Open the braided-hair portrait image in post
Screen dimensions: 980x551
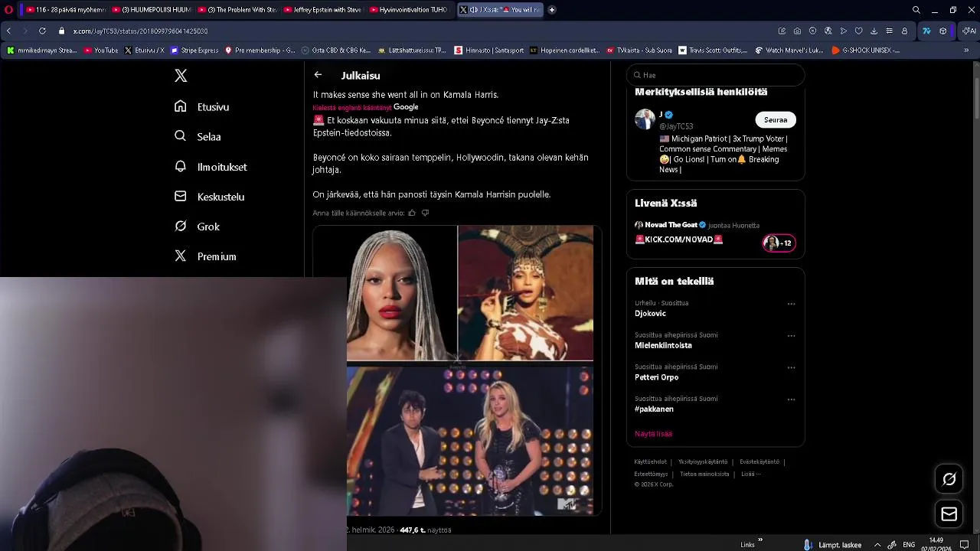pyautogui.click(x=402, y=292)
